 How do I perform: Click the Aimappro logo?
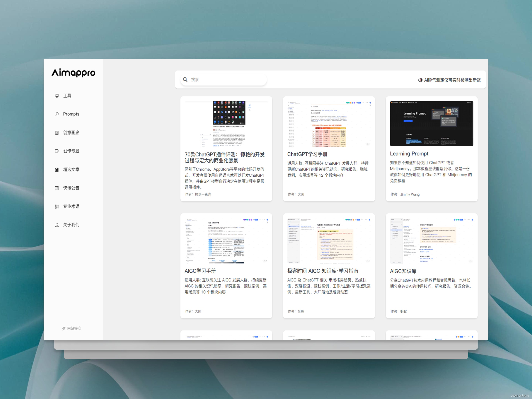coord(73,72)
